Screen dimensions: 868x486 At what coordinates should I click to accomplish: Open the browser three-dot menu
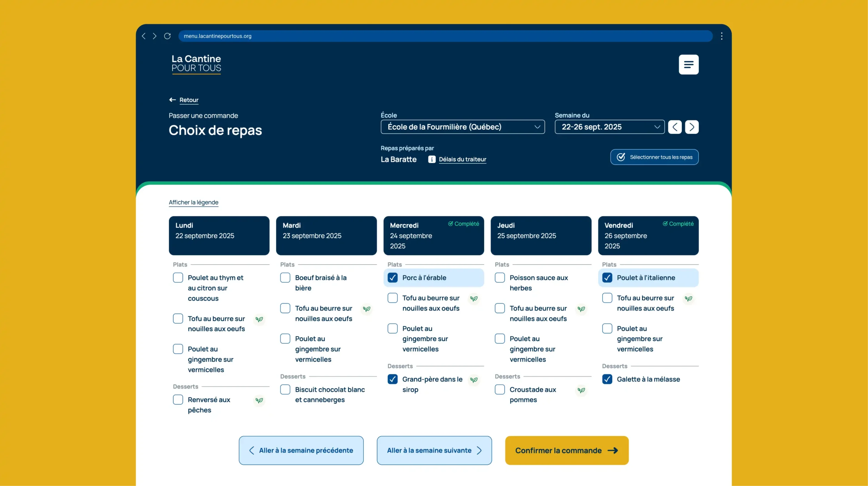721,36
